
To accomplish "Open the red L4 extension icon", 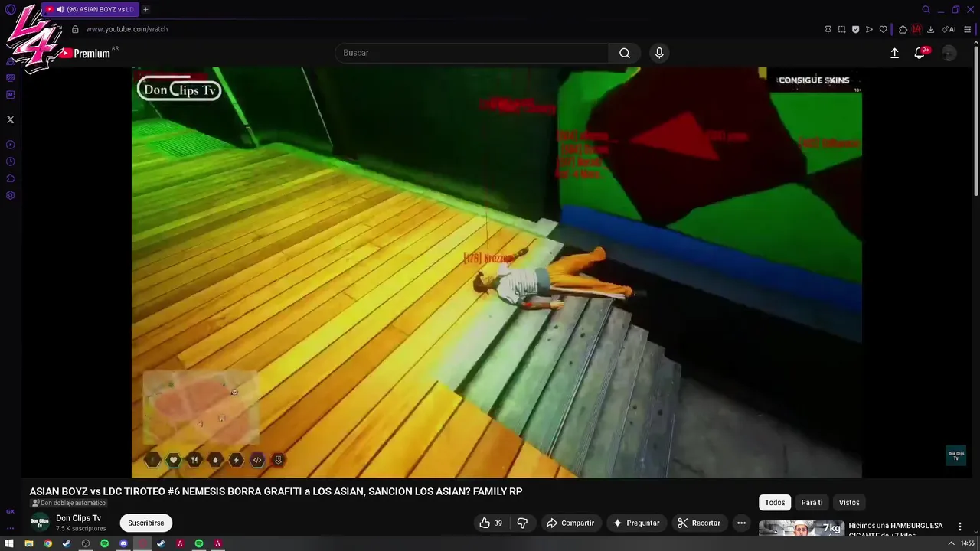I will (x=916, y=29).
